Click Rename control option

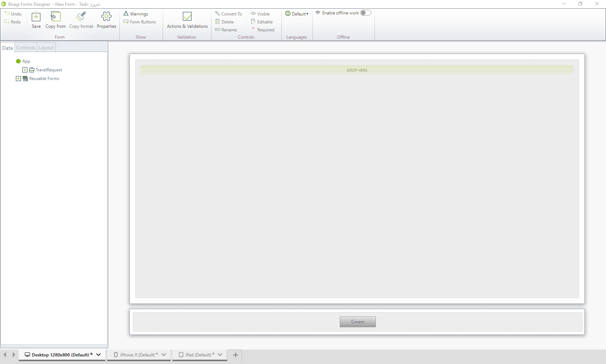click(x=226, y=30)
